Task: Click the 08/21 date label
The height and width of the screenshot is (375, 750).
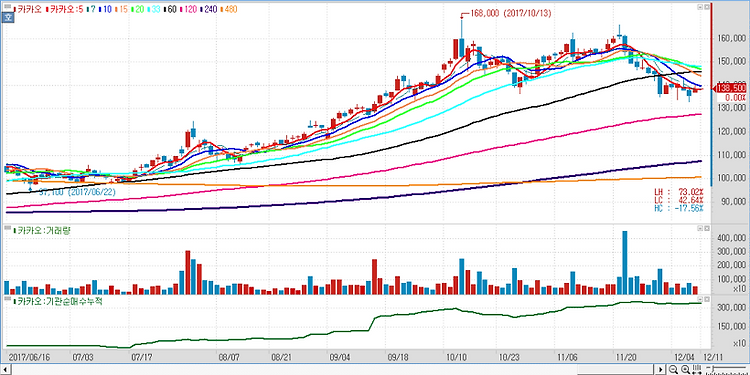Action: [x=281, y=356]
